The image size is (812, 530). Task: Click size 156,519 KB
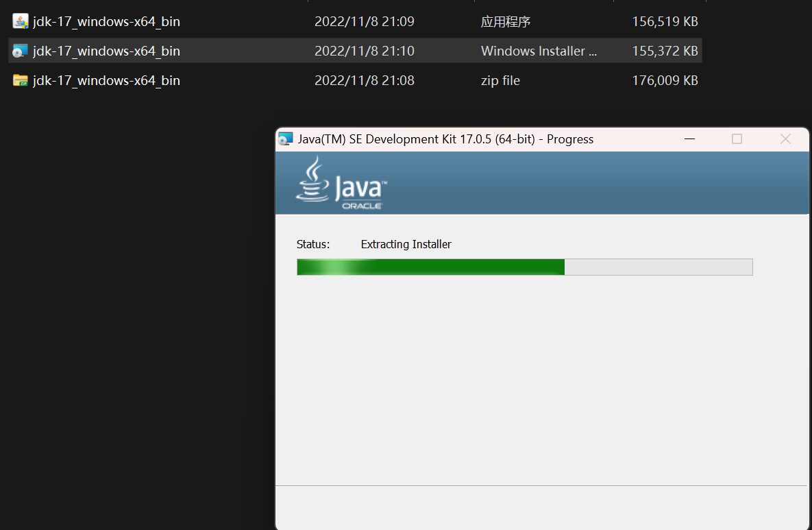[665, 21]
